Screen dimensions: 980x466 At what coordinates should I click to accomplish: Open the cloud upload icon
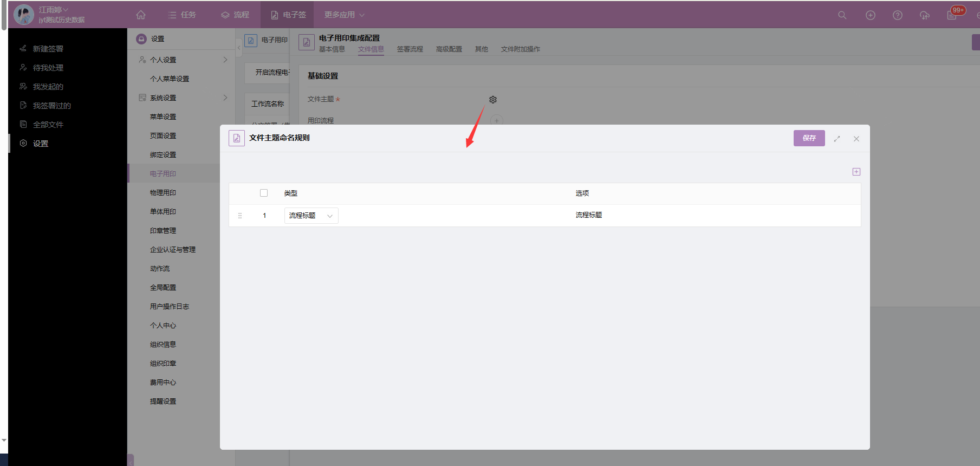(925, 15)
